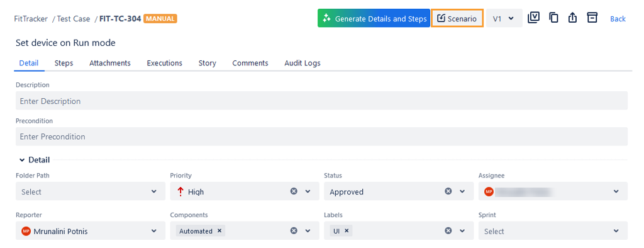Open the Story tab

point(208,63)
